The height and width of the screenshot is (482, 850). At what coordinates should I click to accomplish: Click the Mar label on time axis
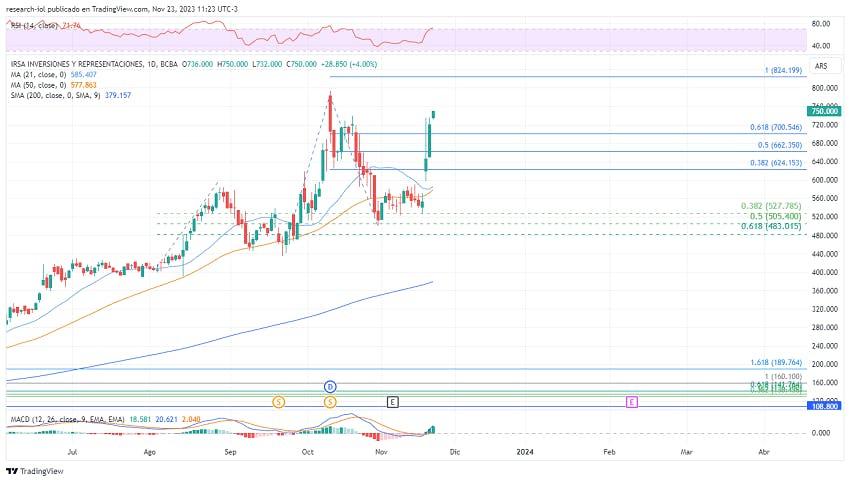[x=686, y=452]
